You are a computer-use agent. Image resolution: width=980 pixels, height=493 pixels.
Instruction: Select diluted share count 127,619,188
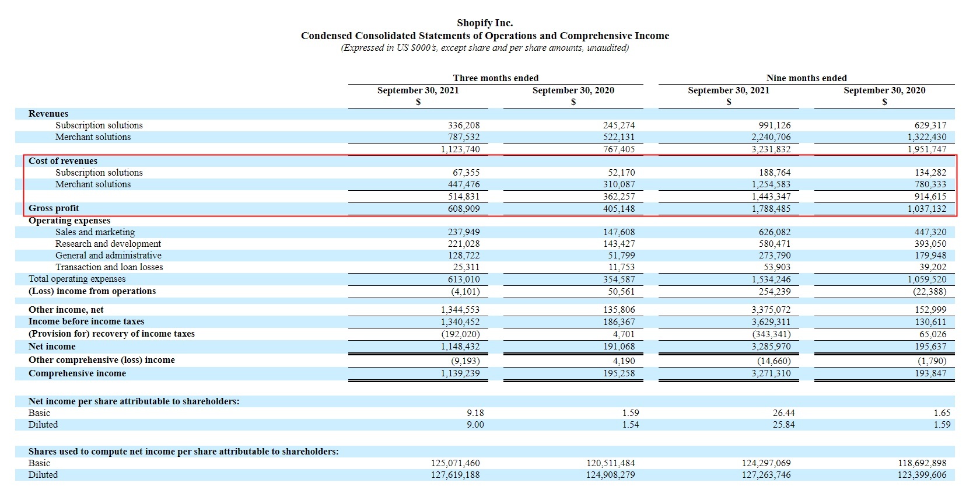[x=456, y=475]
